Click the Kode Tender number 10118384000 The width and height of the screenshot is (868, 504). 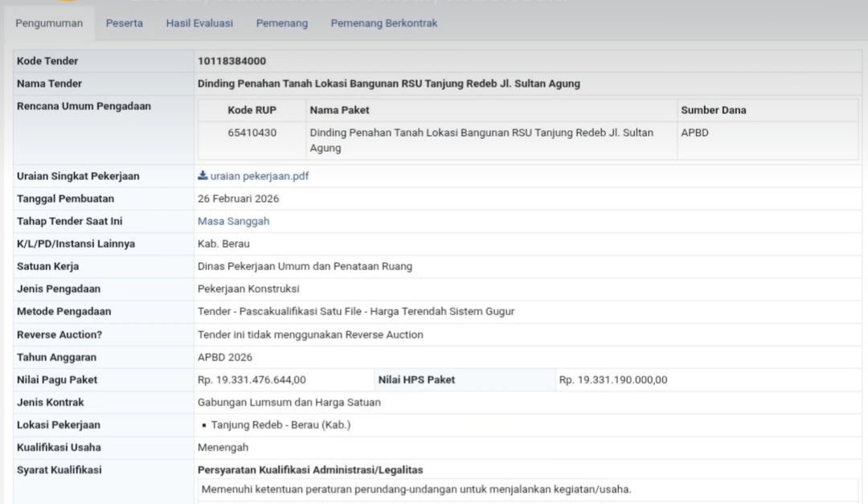(x=231, y=61)
